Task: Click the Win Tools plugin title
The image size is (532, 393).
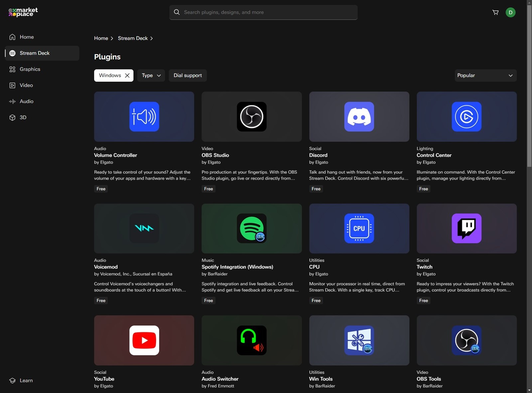Action: (x=321, y=379)
